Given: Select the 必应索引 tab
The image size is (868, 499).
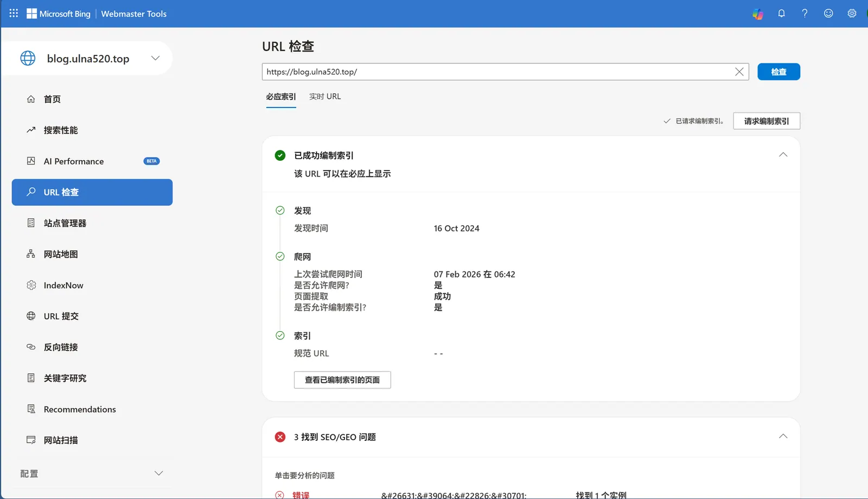Looking at the screenshot, I should (x=280, y=97).
